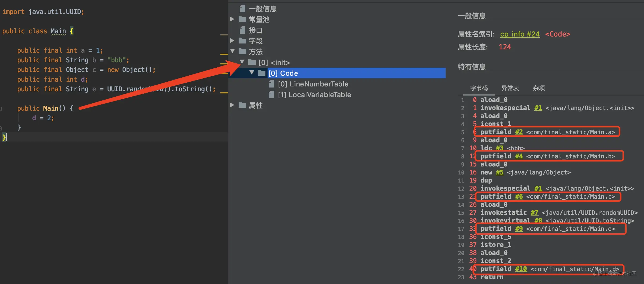644x284 pixels.
Task: Click the 'iconst_2' bytecode instruction
Action: (496, 261)
